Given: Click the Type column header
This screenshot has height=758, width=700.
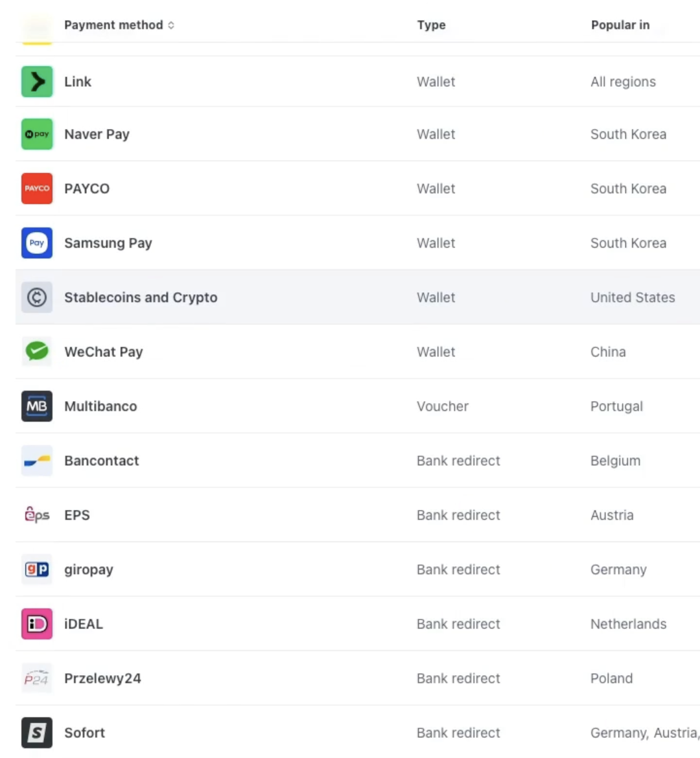Looking at the screenshot, I should pyautogui.click(x=431, y=25).
